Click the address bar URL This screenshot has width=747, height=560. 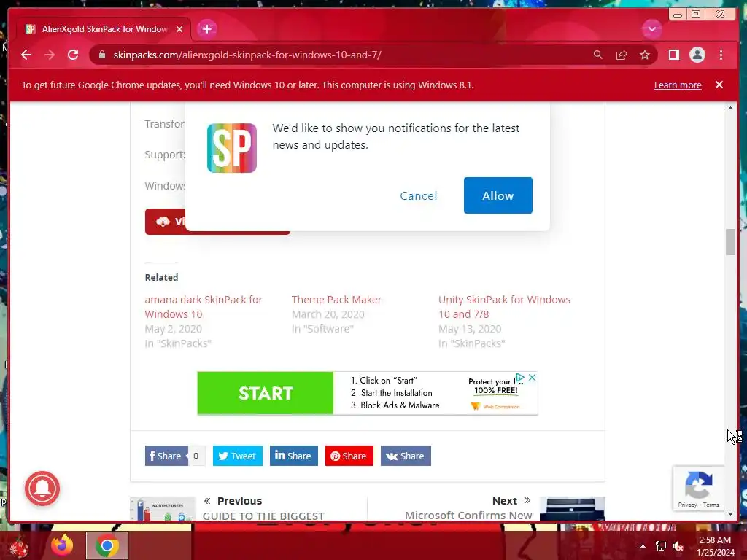tap(247, 55)
